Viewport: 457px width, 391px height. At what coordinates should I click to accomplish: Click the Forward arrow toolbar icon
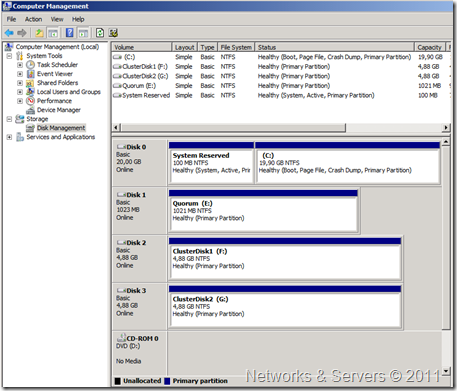22,33
